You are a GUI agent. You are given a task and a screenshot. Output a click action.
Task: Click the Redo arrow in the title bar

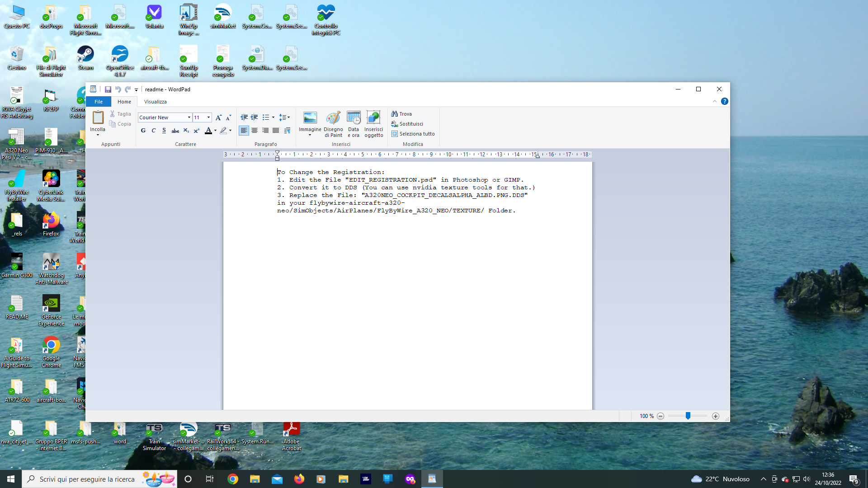click(128, 89)
